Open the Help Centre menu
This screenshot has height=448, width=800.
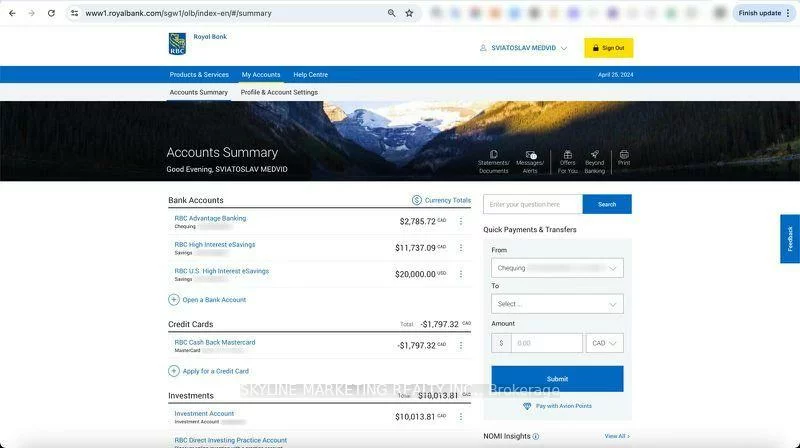coord(310,74)
